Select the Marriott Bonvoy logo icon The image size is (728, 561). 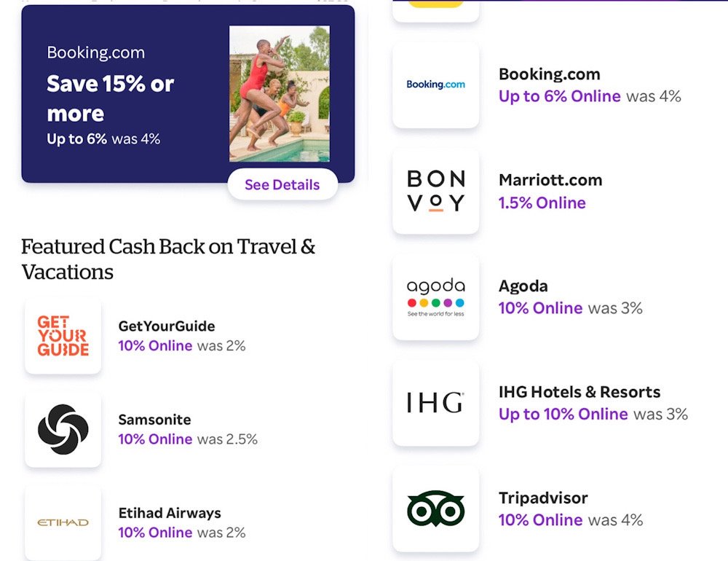pos(435,191)
